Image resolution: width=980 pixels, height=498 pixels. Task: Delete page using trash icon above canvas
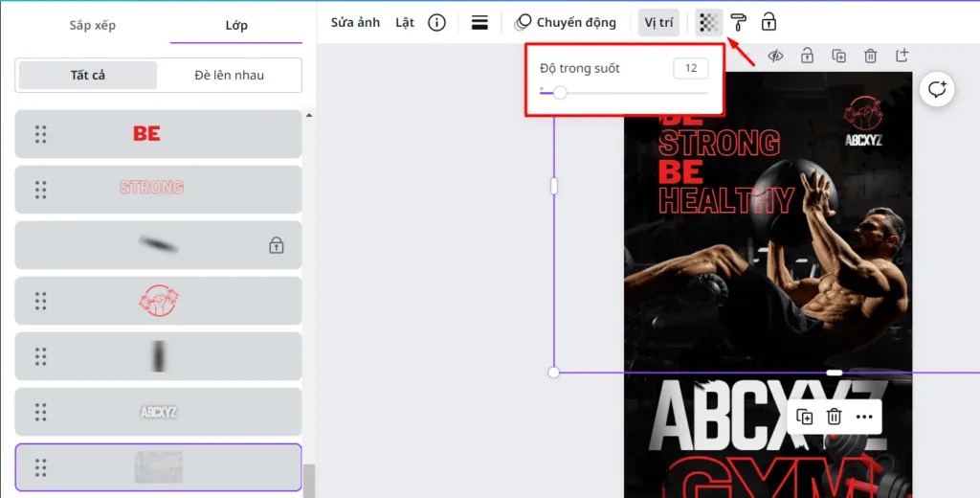pyautogui.click(x=870, y=56)
